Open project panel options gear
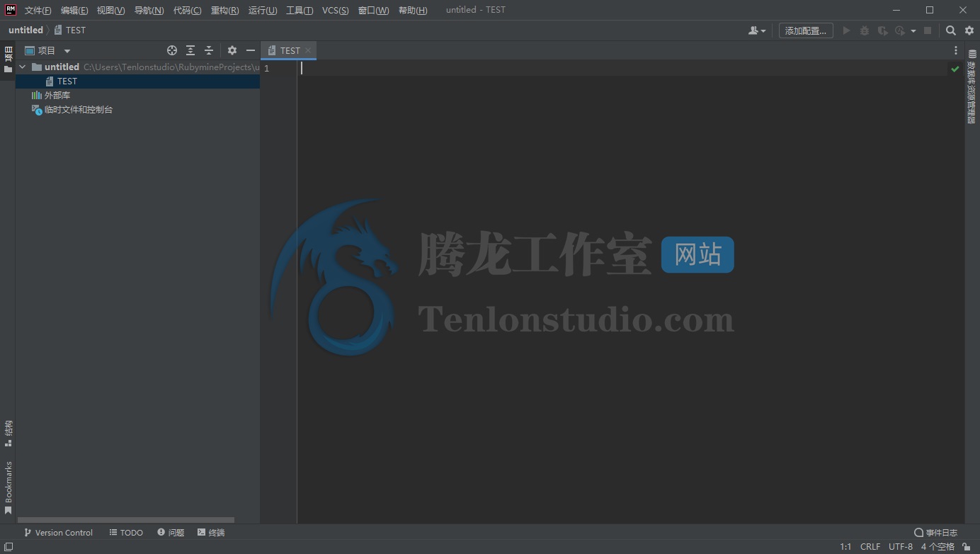The height and width of the screenshot is (554, 980). click(232, 50)
